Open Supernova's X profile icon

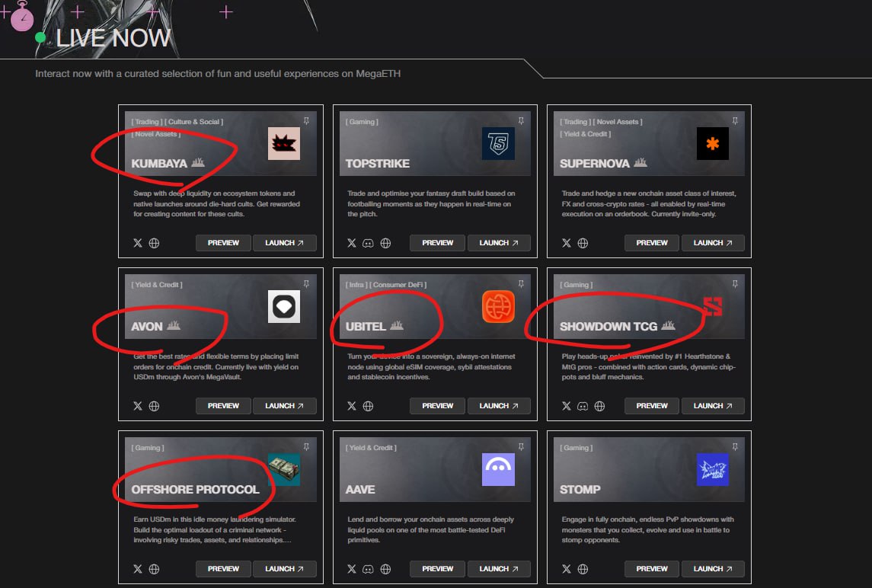566,243
